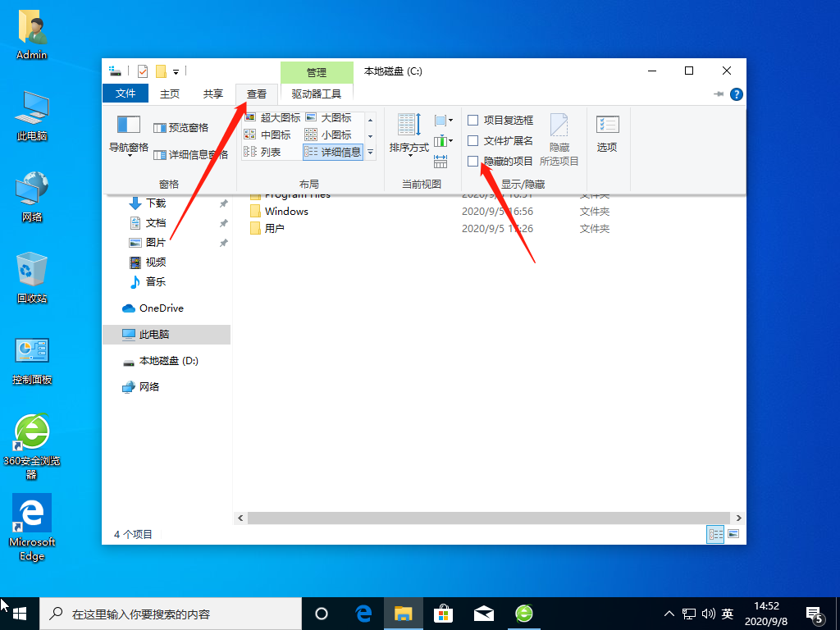The height and width of the screenshot is (630, 840).
Task: Click the horizontal scrollbar right arrow
Action: pyautogui.click(x=739, y=518)
